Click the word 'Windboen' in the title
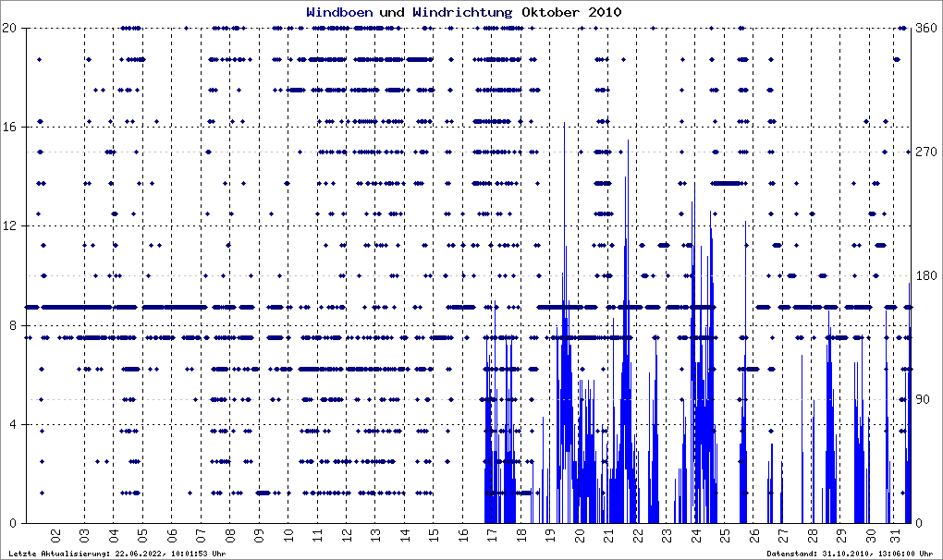943x560 pixels. coord(339,12)
